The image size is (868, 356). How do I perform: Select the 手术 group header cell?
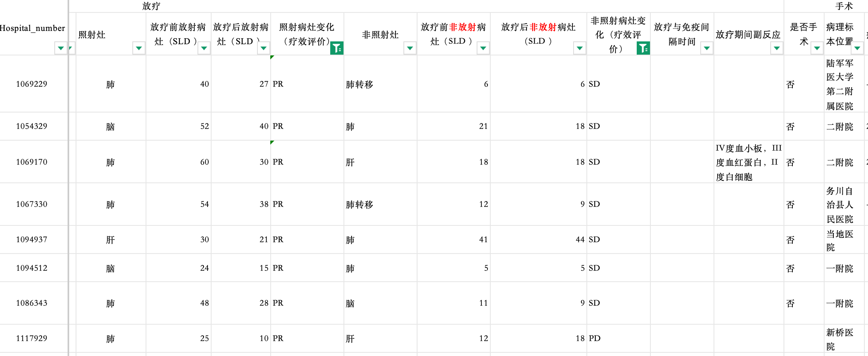pos(843,6)
